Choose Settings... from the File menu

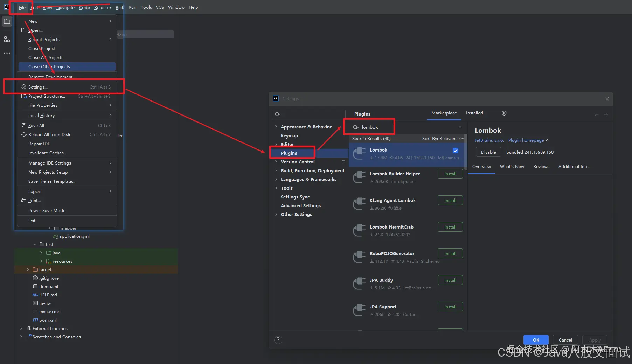pyautogui.click(x=67, y=87)
